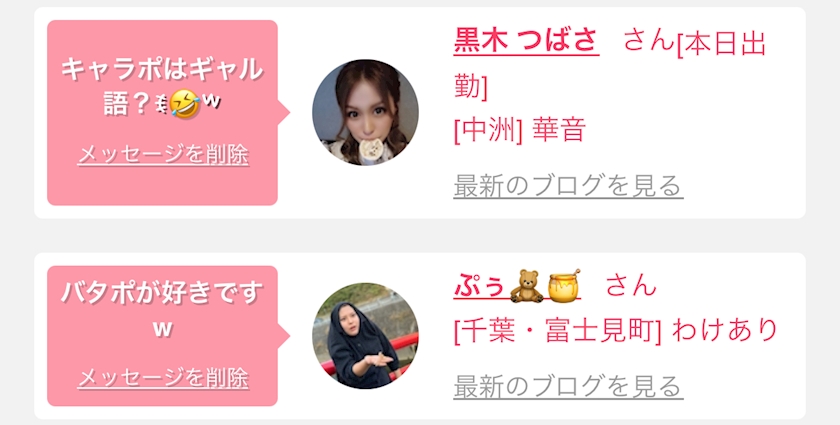Open ぷぅ's round avatar photo
840x425 pixels.
pyautogui.click(x=365, y=335)
